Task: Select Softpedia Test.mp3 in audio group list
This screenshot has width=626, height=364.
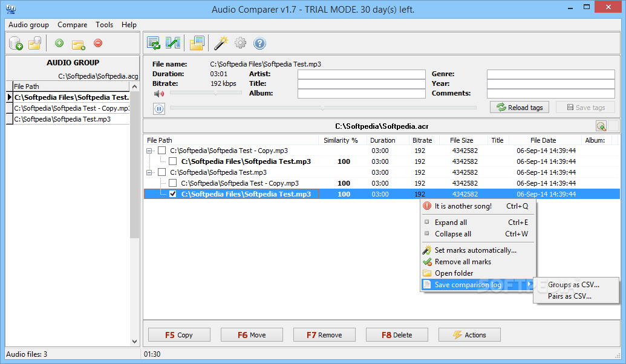Action: 71,119
